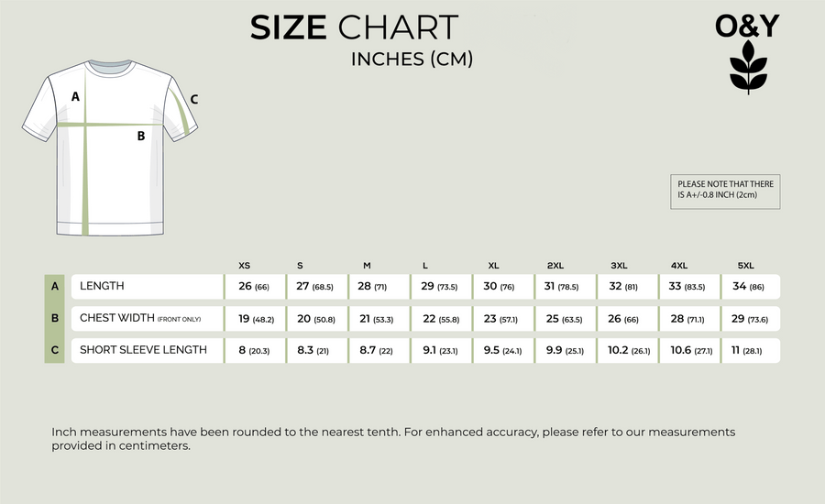Click the letter A on the shirt diagram
The height and width of the screenshot is (504, 825).
click(x=75, y=96)
